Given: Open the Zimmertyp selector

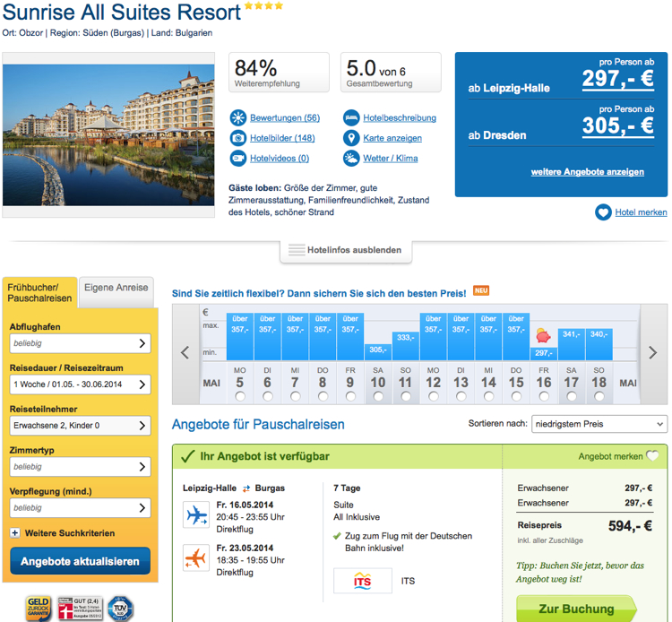Looking at the screenshot, I should [80, 467].
